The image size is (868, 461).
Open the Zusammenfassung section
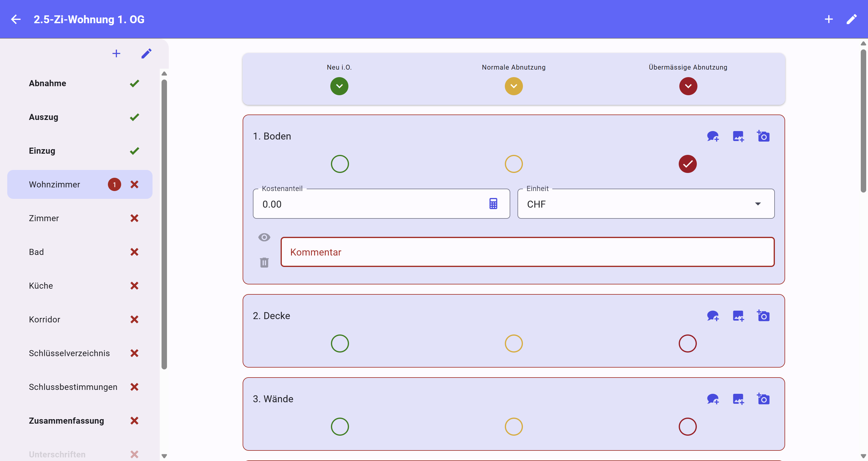pos(80,420)
